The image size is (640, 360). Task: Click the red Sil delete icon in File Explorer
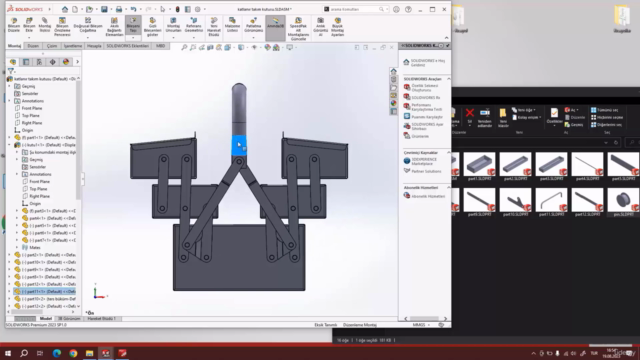click(x=470, y=113)
